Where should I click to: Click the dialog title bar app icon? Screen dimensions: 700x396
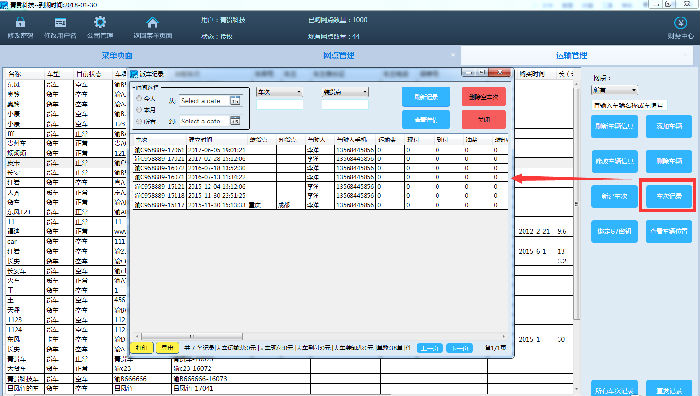pyautogui.click(x=134, y=74)
